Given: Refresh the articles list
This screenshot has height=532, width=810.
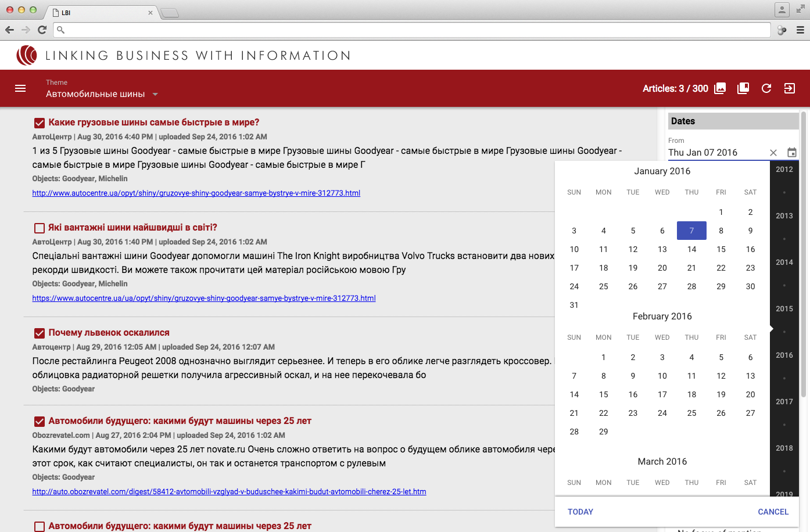Looking at the screenshot, I should [766, 88].
